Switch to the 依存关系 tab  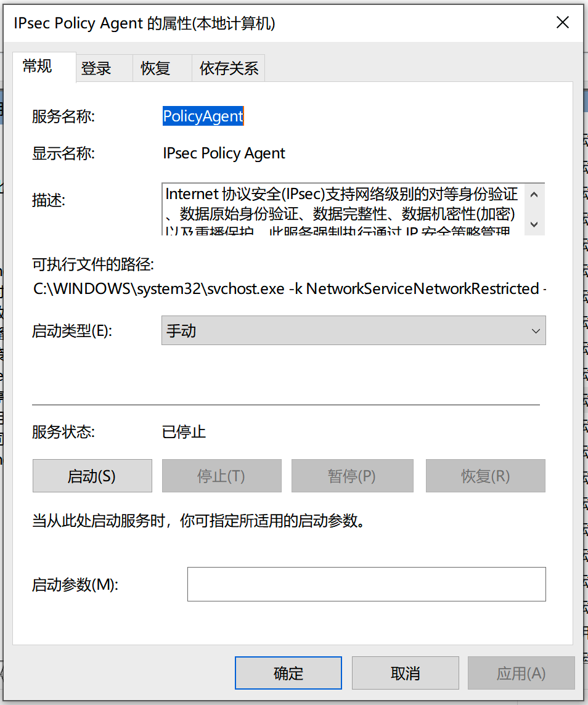[229, 68]
